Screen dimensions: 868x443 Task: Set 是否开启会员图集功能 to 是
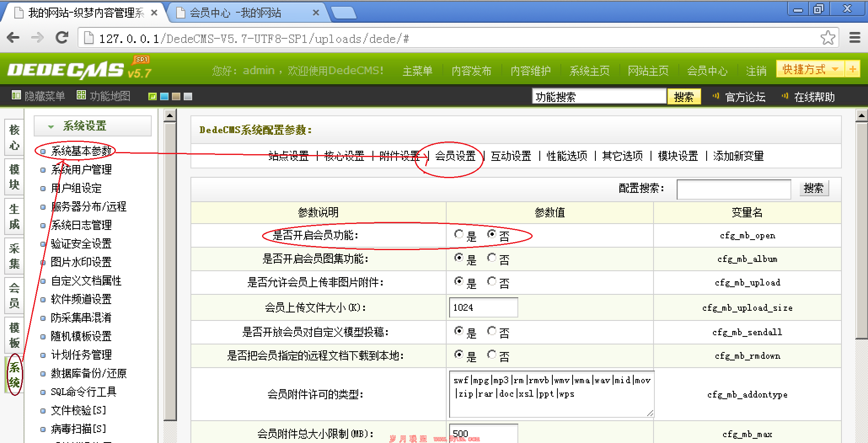click(x=459, y=258)
